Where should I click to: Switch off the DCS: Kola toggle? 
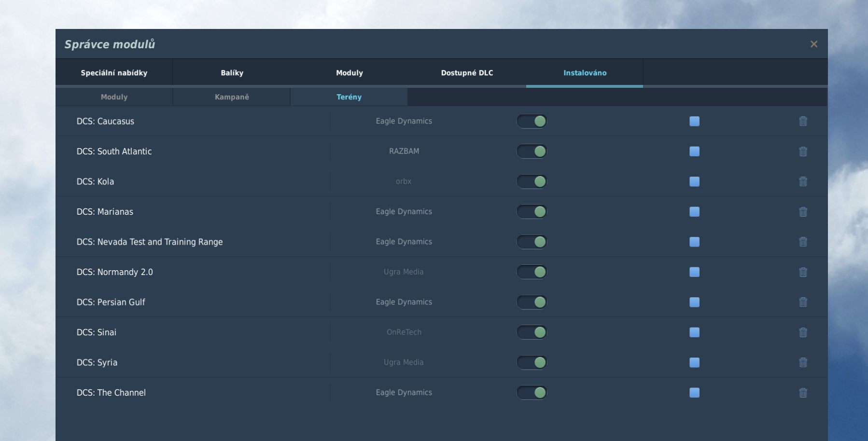click(x=532, y=181)
